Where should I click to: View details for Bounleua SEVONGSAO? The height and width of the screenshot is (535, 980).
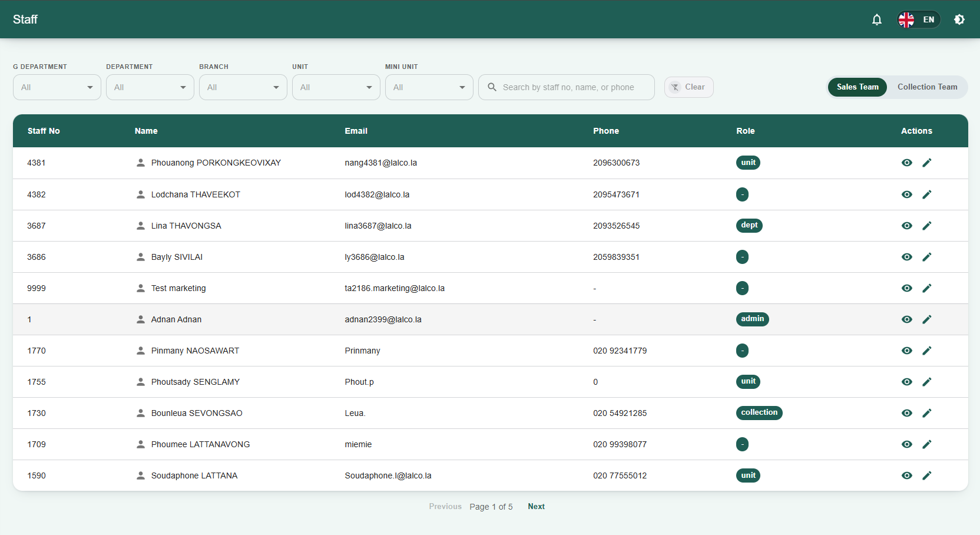tap(907, 413)
